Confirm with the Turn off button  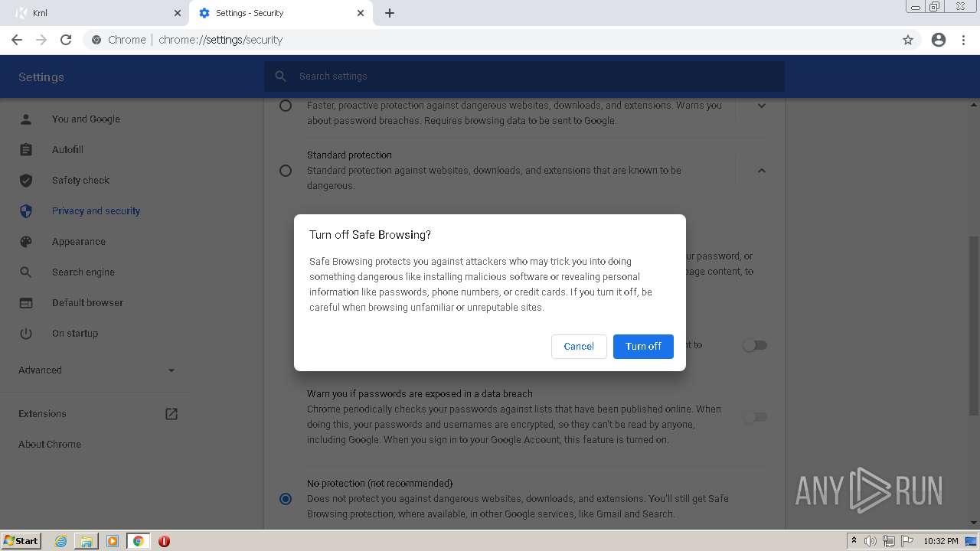pos(643,347)
